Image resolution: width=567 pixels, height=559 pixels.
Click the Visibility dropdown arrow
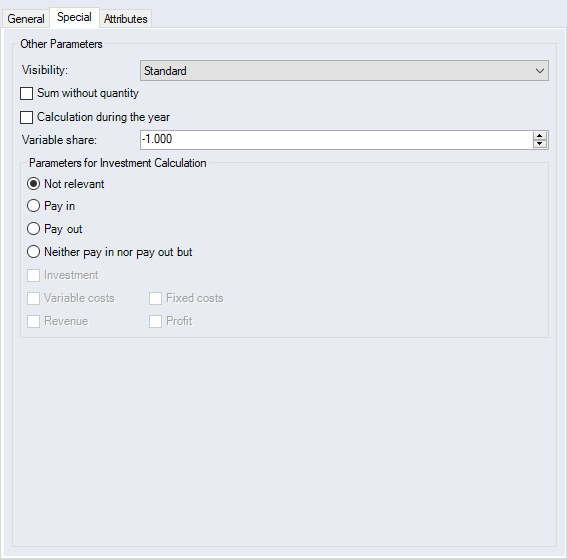point(540,71)
